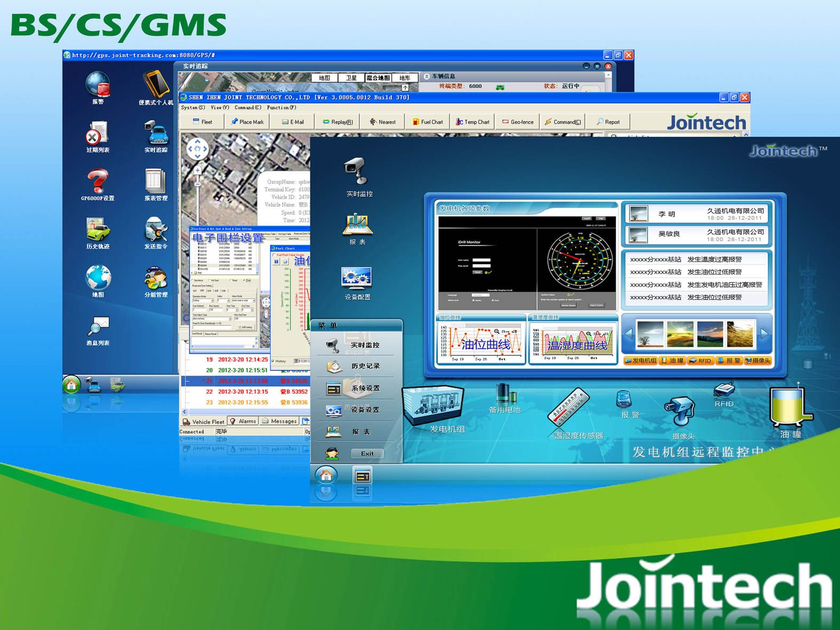Select the sunset field thumbnail in the gallery
This screenshot has width=840, height=630.
(x=680, y=334)
